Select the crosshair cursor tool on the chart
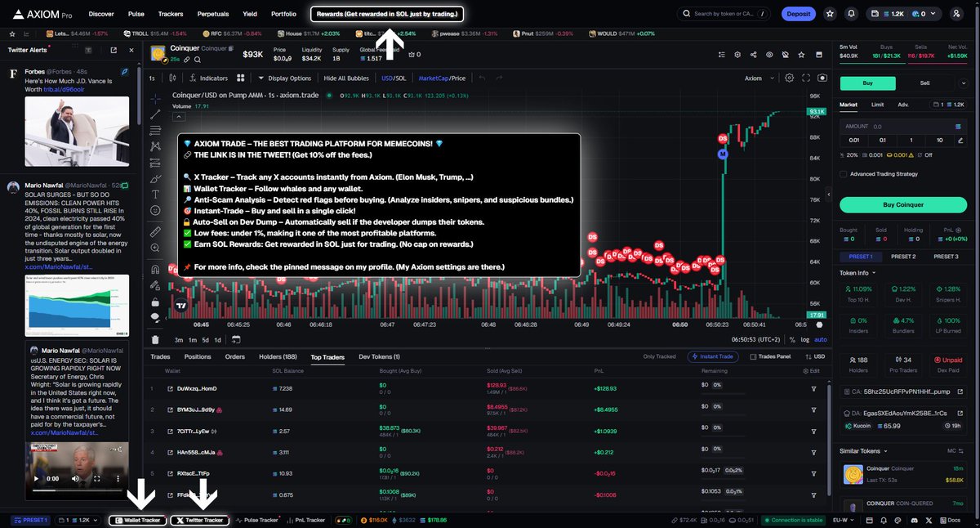The image size is (980, 528). [x=155, y=98]
